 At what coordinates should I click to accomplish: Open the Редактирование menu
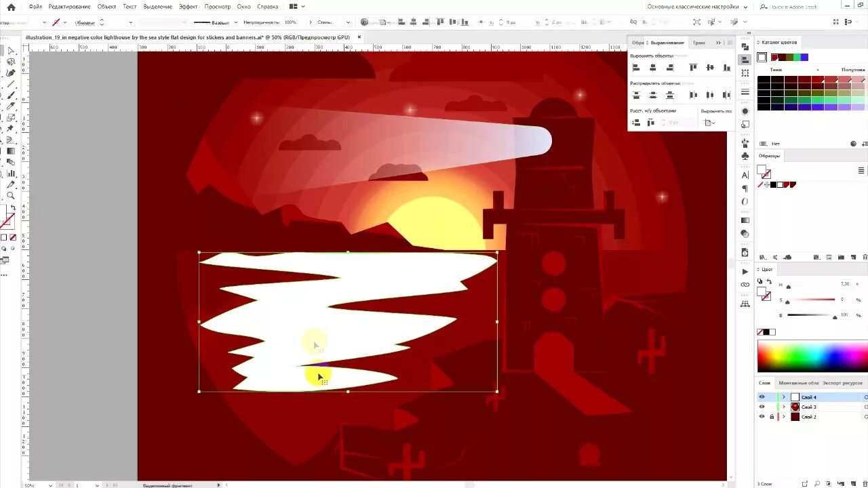coord(69,7)
